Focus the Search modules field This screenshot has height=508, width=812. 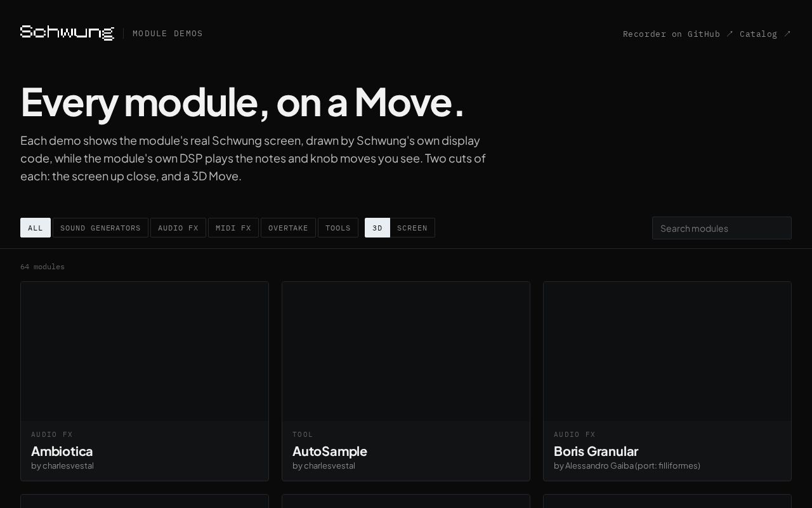tap(722, 228)
